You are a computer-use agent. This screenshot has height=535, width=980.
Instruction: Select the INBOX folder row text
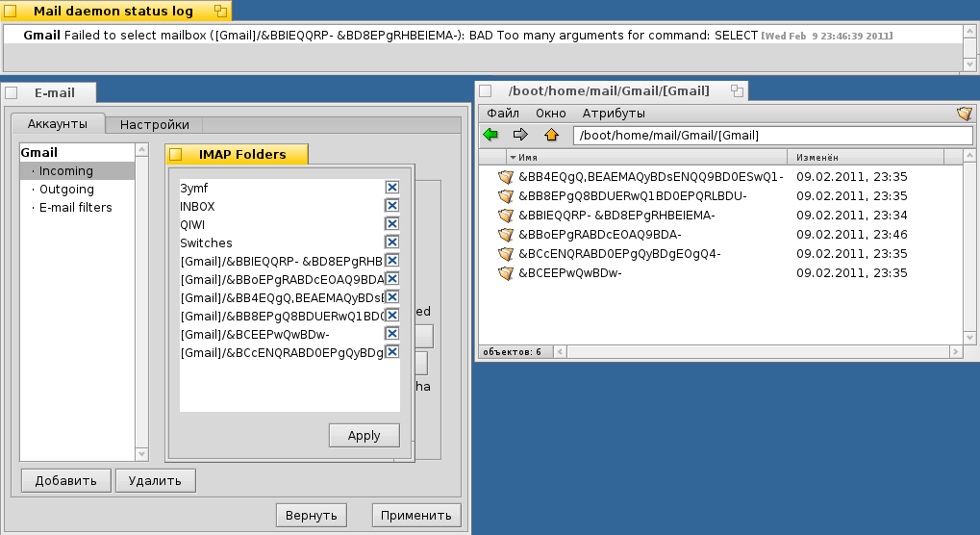[x=197, y=206]
